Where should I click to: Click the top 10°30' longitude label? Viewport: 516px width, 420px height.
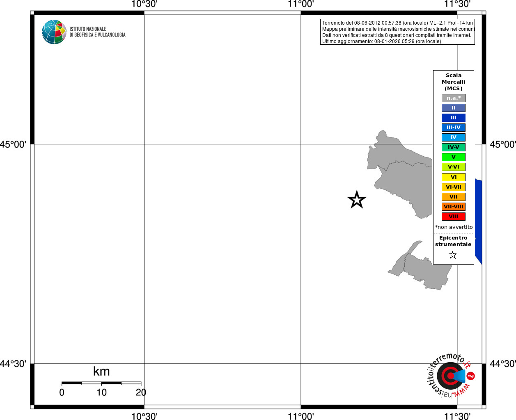point(144,4)
